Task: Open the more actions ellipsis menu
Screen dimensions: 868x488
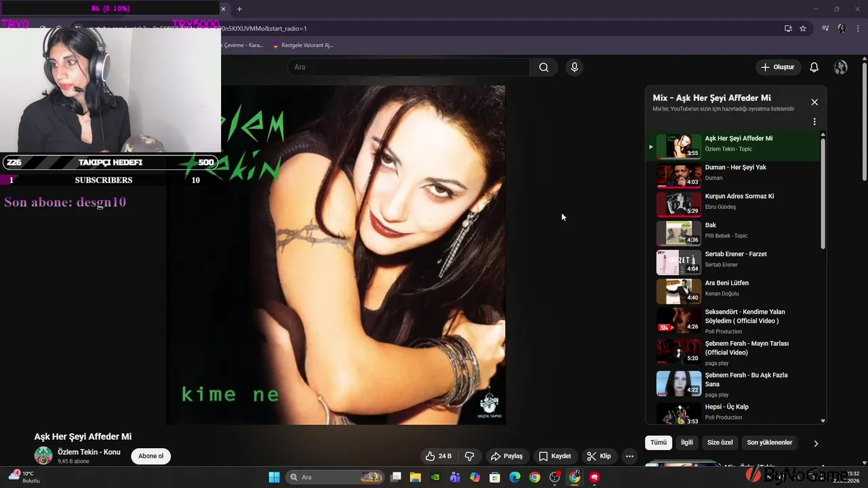Action: click(629, 456)
